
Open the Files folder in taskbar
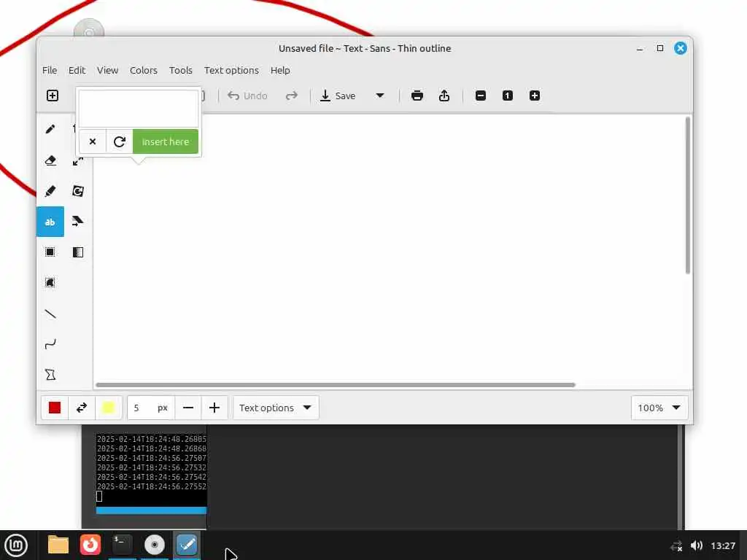(58, 545)
